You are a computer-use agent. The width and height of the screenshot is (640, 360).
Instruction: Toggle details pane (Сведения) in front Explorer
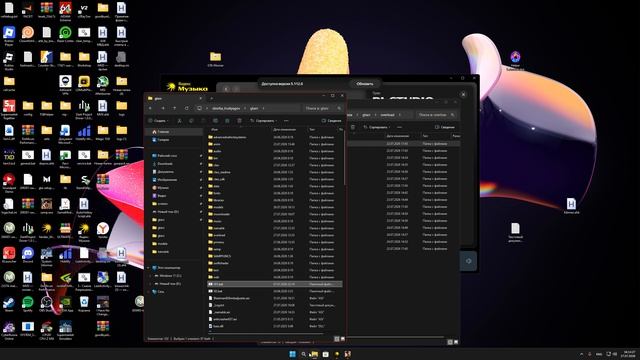[331, 121]
